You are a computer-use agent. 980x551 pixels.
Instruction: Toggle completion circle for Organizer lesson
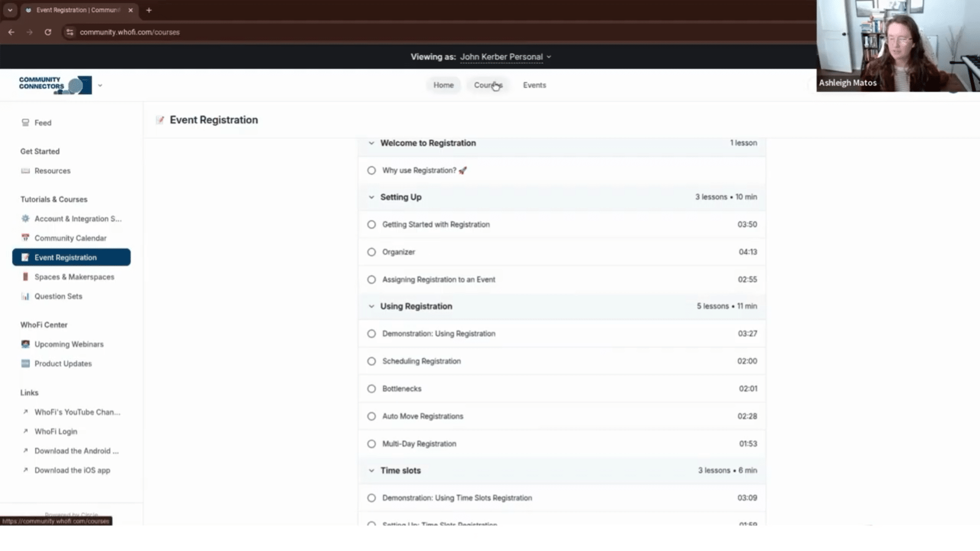[x=372, y=252]
